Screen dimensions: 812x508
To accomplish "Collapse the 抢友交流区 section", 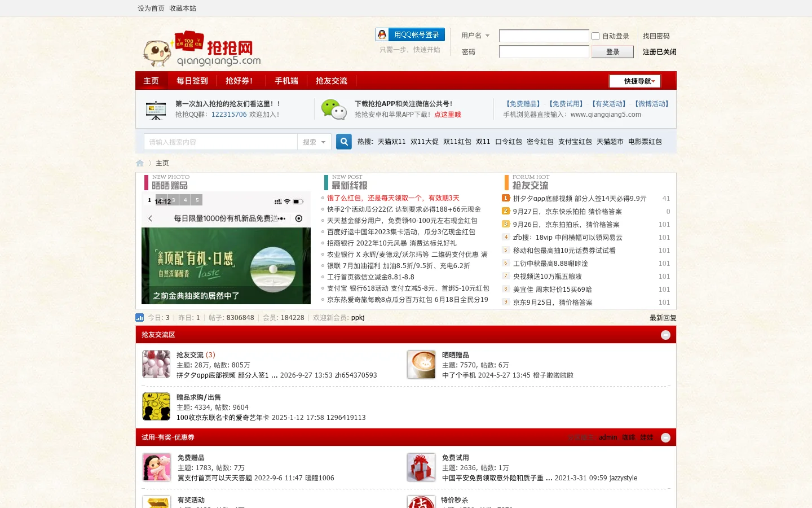I will point(665,335).
